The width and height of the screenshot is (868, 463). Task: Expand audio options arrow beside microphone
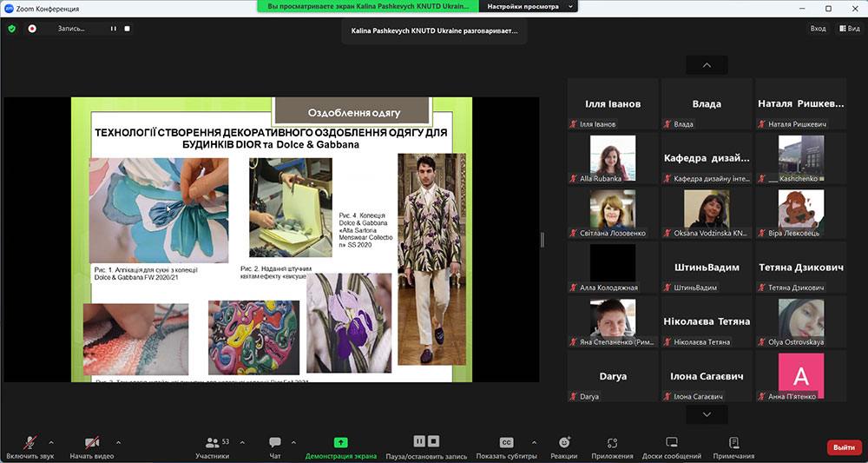tap(51, 442)
